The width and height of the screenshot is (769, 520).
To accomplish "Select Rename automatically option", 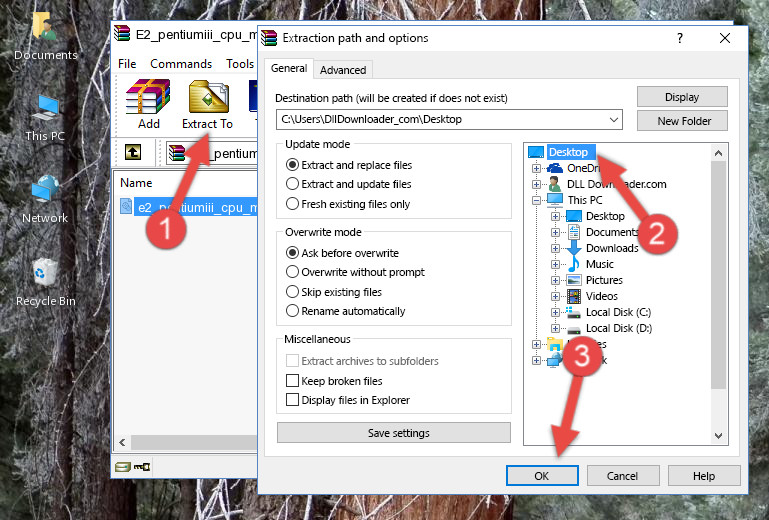I will coord(292,311).
